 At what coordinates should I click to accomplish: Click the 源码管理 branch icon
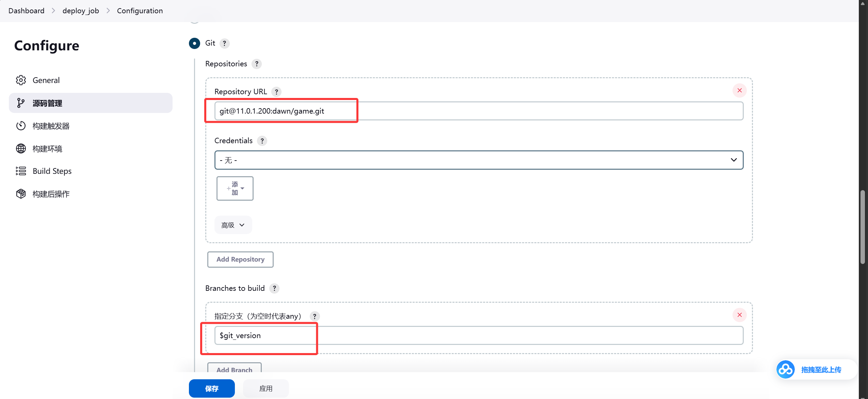point(21,103)
